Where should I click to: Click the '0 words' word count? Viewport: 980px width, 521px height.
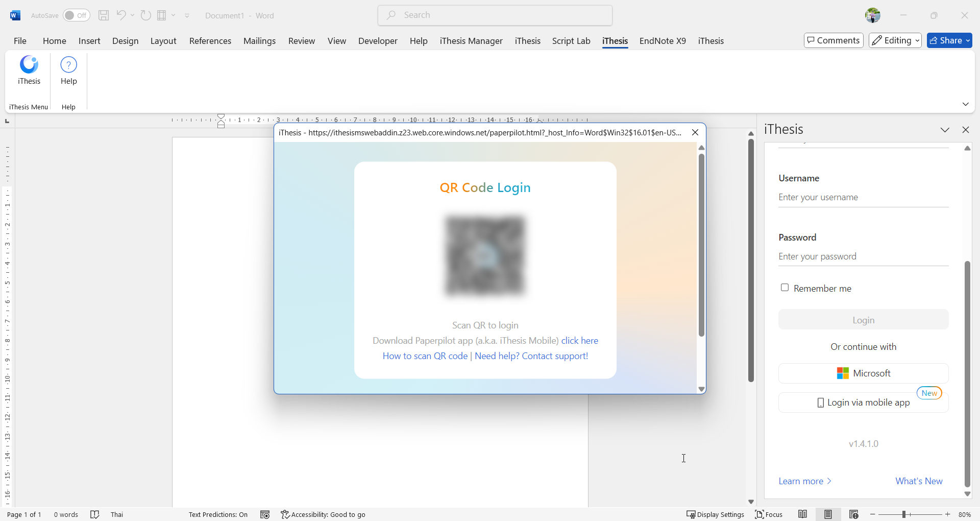[66, 514]
